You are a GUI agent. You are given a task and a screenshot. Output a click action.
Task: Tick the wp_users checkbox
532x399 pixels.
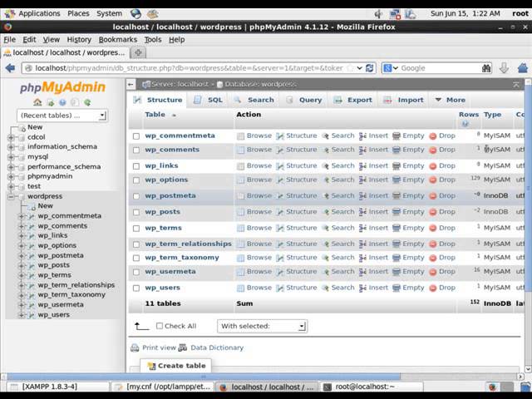136,288
